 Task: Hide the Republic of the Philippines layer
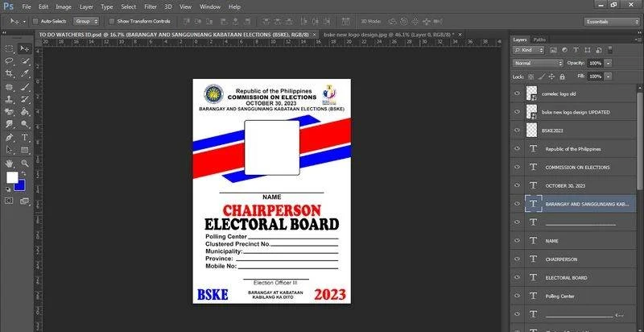(x=517, y=149)
